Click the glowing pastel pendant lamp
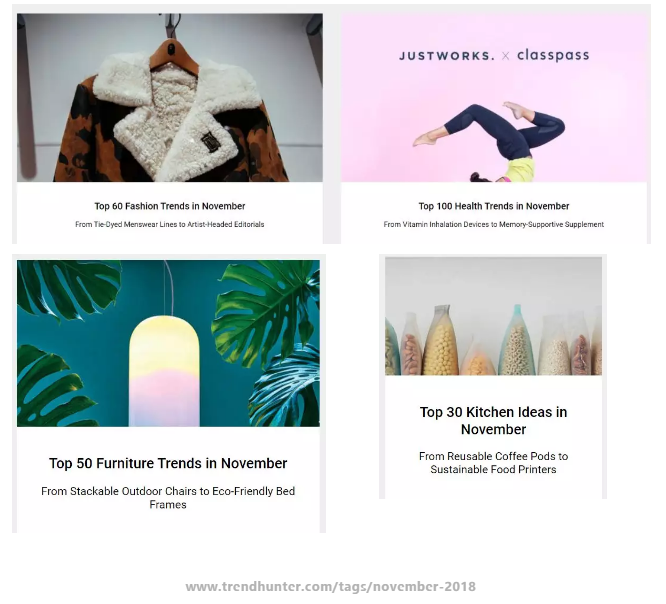666x604 pixels. click(164, 370)
